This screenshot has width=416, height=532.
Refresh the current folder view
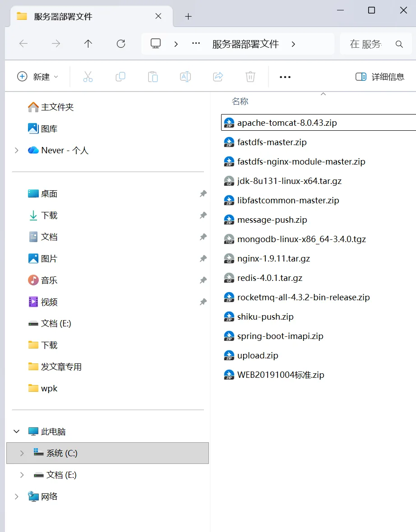(x=121, y=43)
